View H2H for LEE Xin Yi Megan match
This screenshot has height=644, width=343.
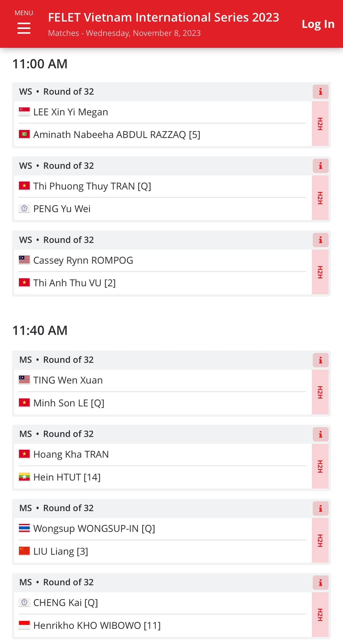[320, 124]
